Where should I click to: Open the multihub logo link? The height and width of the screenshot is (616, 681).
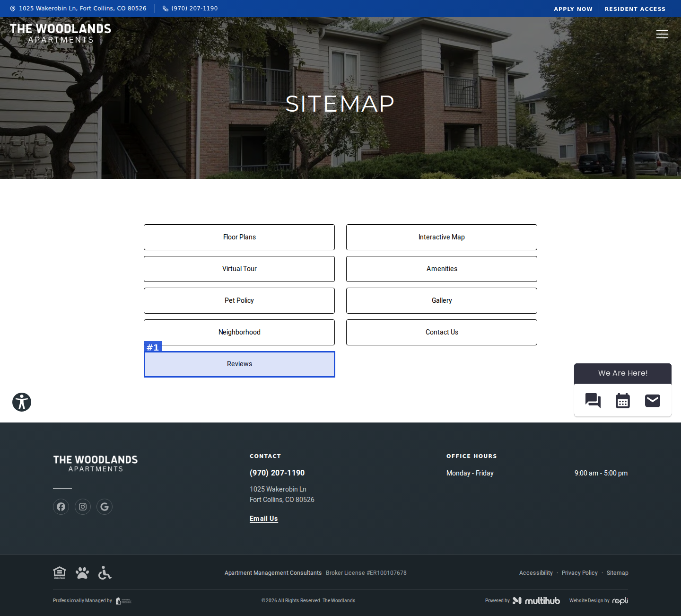pos(536,601)
